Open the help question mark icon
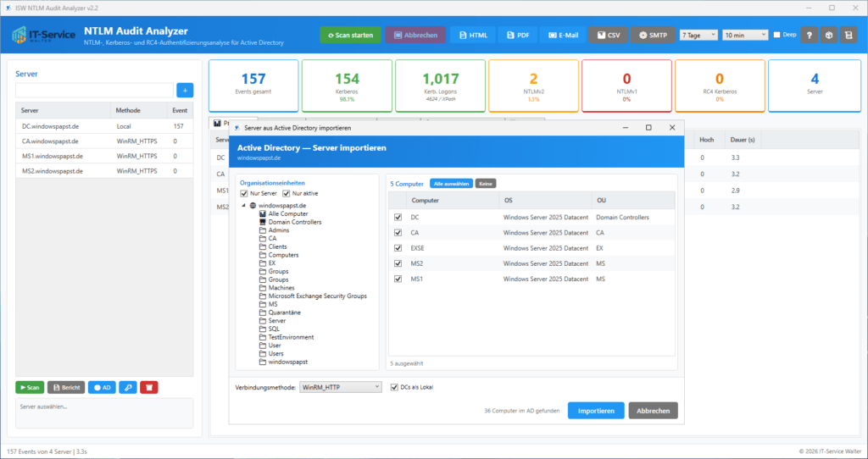Image resolution: width=868 pixels, height=459 pixels. click(809, 35)
